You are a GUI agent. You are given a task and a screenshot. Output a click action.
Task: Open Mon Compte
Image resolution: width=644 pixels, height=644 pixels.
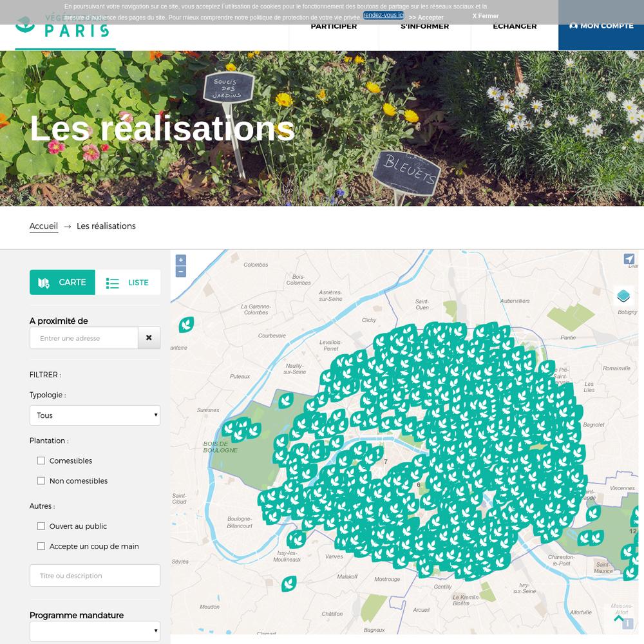(601, 26)
